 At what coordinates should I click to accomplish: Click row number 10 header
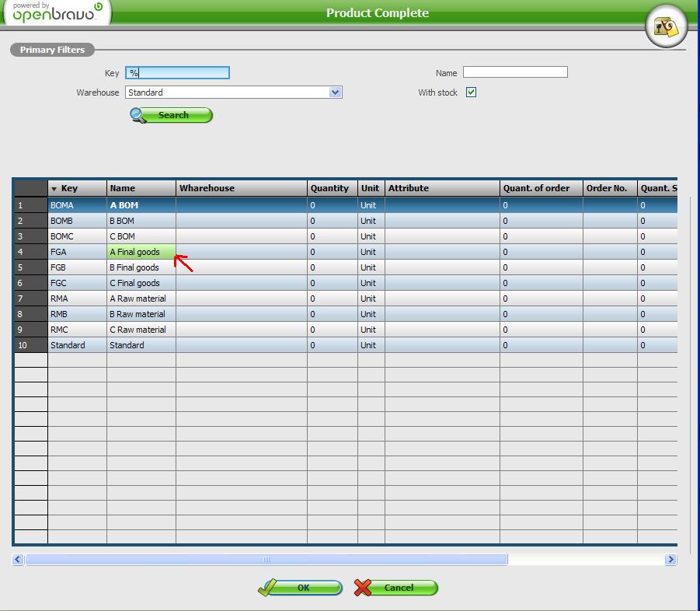pos(31,345)
